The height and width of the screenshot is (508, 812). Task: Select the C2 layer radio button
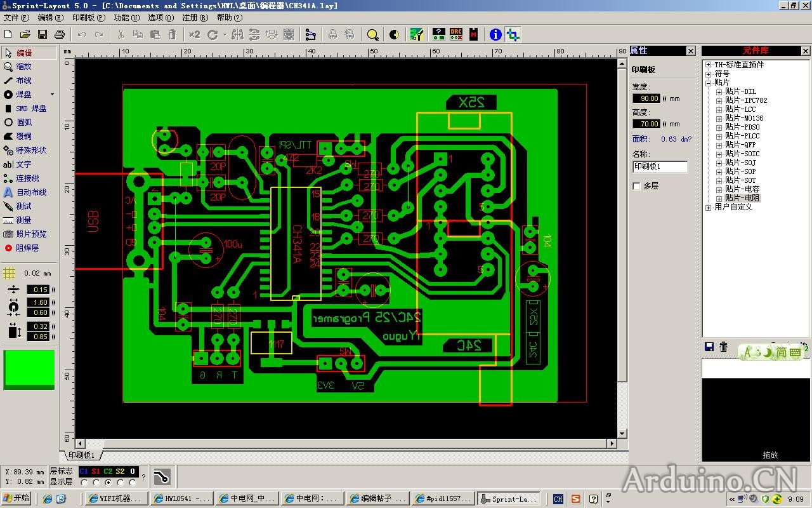(108, 483)
